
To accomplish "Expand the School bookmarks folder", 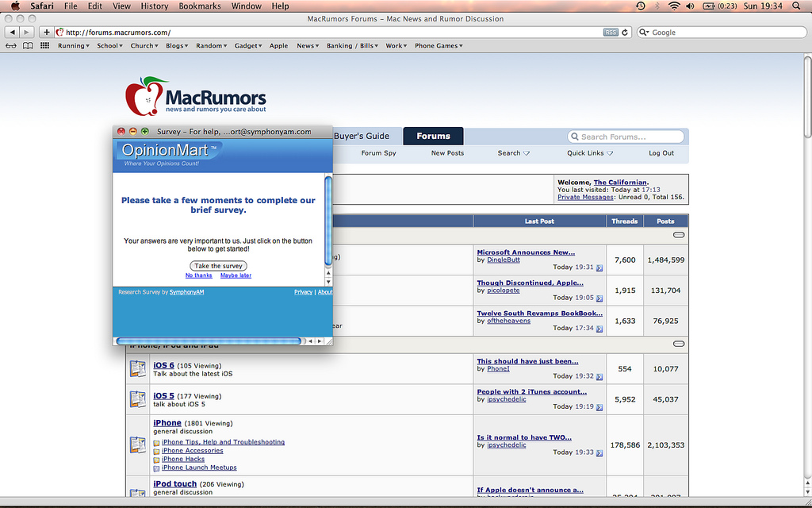I will [109, 45].
